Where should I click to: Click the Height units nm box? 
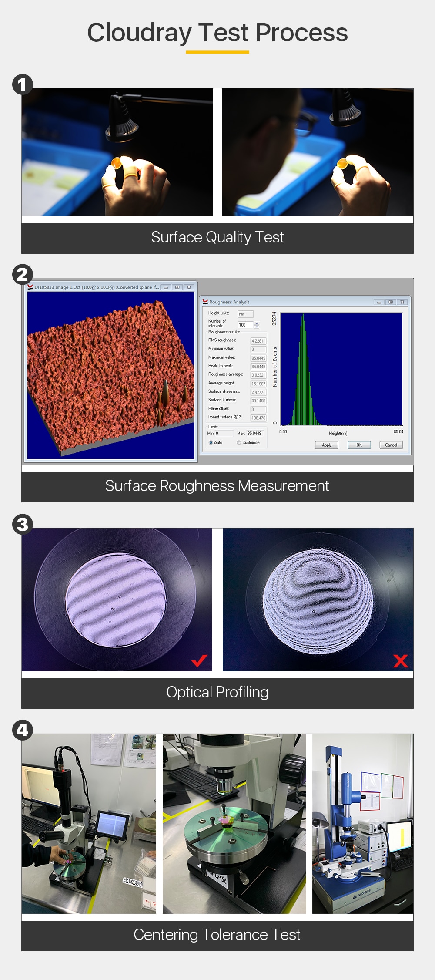pos(245,314)
